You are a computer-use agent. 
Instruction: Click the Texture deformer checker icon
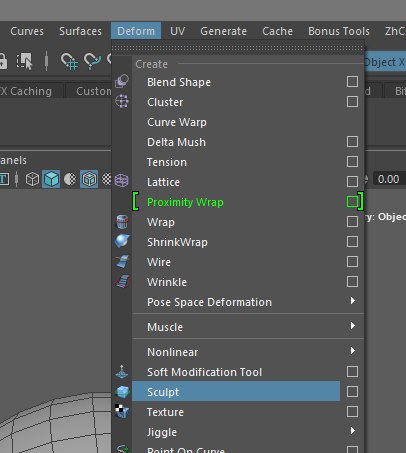(122, 411)
